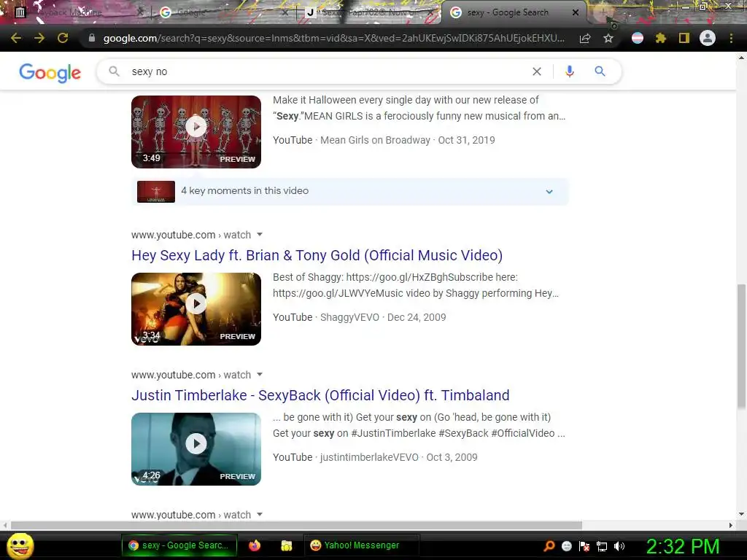The image size is (747, 560).
Task: Open new tab with the plus button
Action: (603, 12)
